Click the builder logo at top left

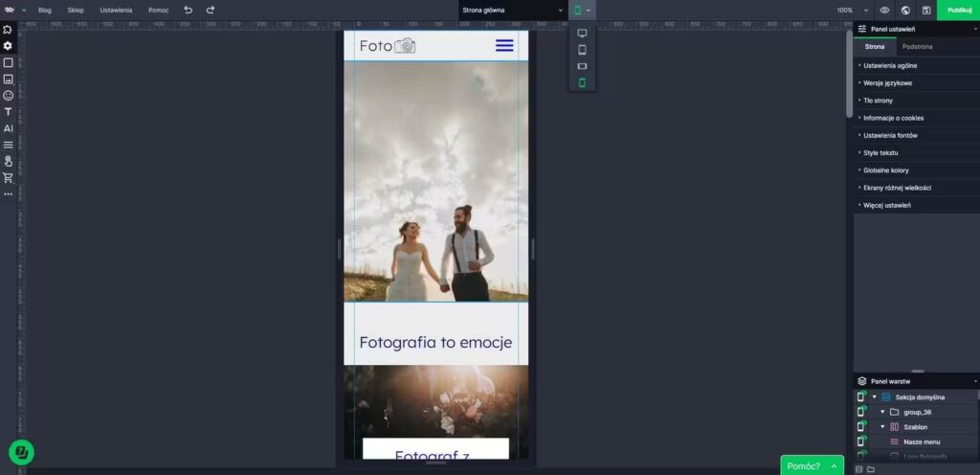click(9, 10)
